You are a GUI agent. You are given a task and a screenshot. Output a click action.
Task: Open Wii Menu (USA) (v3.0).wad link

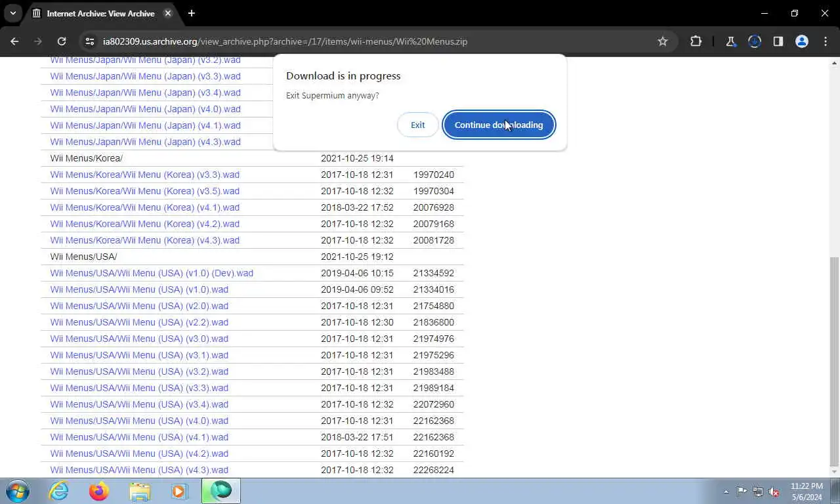139,339
